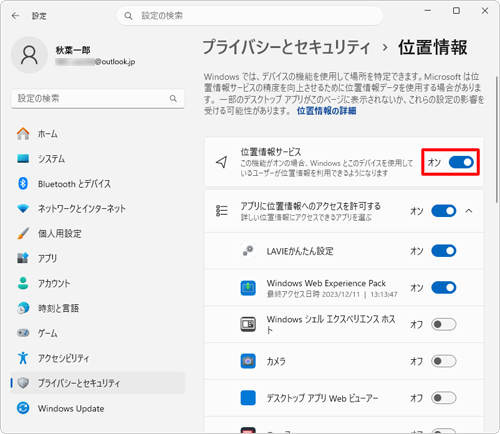This screenshot has height=434, width=500.
Task: Click the list icon beside アプリに位置情報へのアクセスを許可する
Action: click(x=222, y=211)
